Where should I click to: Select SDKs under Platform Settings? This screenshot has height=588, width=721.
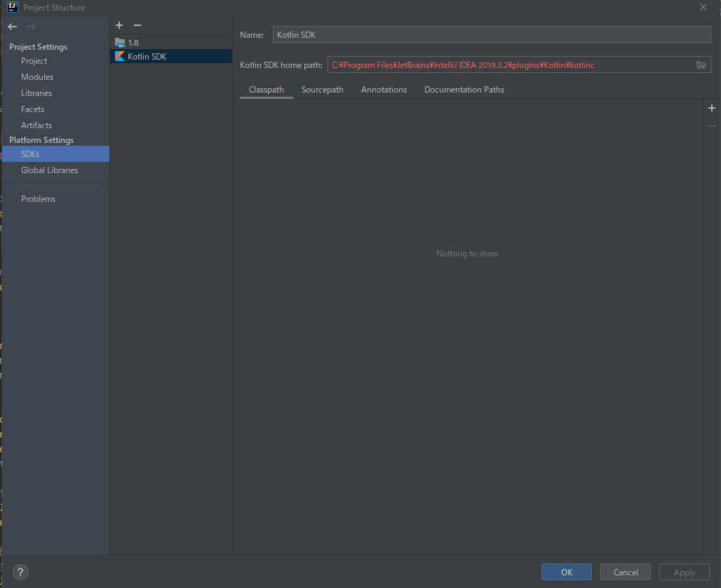[x=55, y=154]
